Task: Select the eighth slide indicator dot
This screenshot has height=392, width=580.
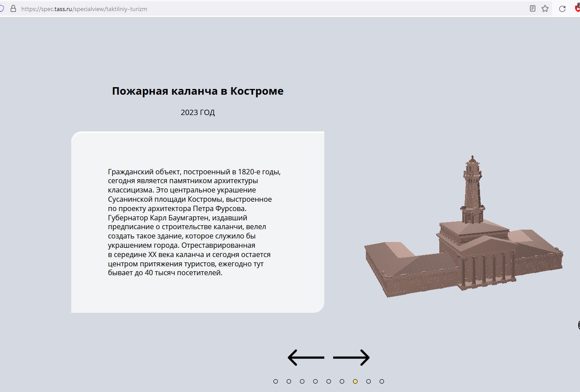Action: (x=369, y=381)
